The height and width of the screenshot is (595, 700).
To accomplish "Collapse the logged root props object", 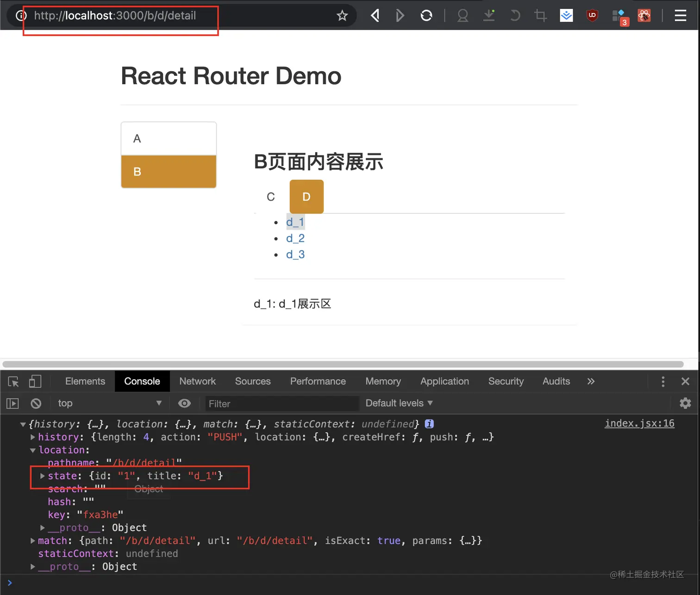I will pyautogui.click(x=23, y=424).
